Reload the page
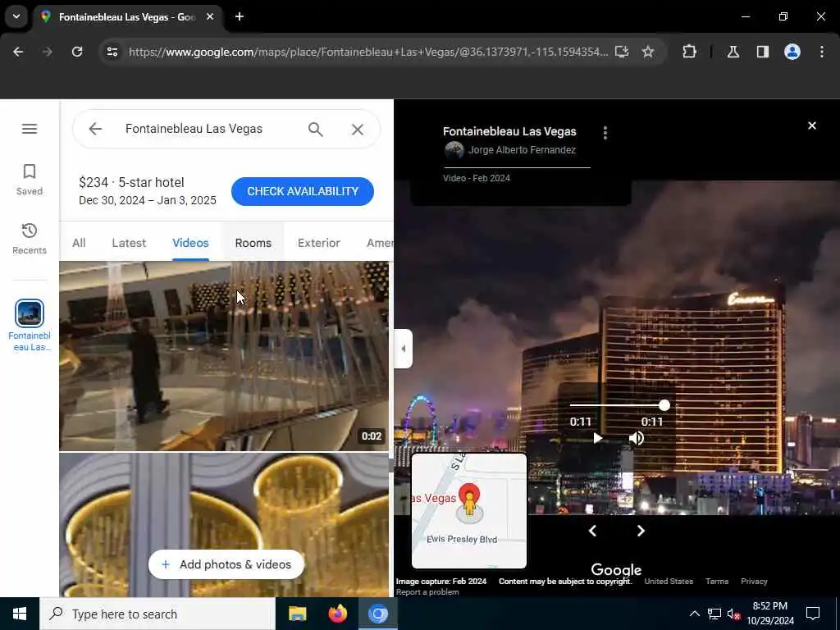This screenshot has height=630, width=840. 77,52
